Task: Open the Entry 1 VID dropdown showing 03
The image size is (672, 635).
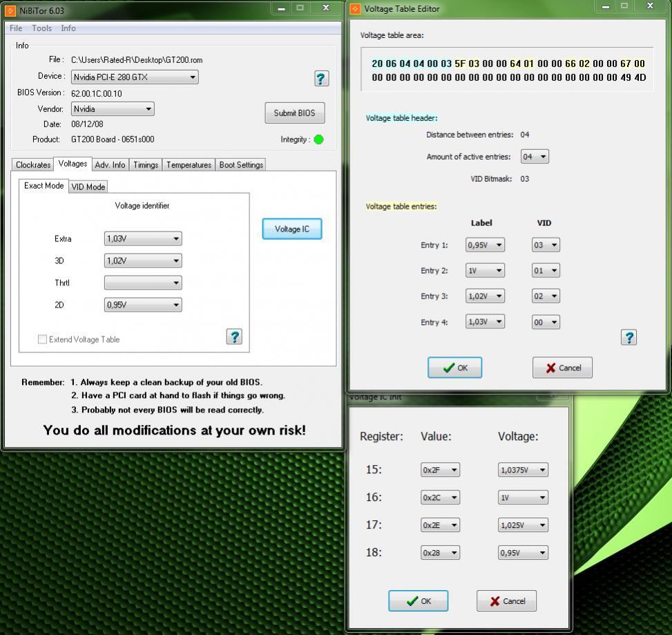Action: click(546, 245)
